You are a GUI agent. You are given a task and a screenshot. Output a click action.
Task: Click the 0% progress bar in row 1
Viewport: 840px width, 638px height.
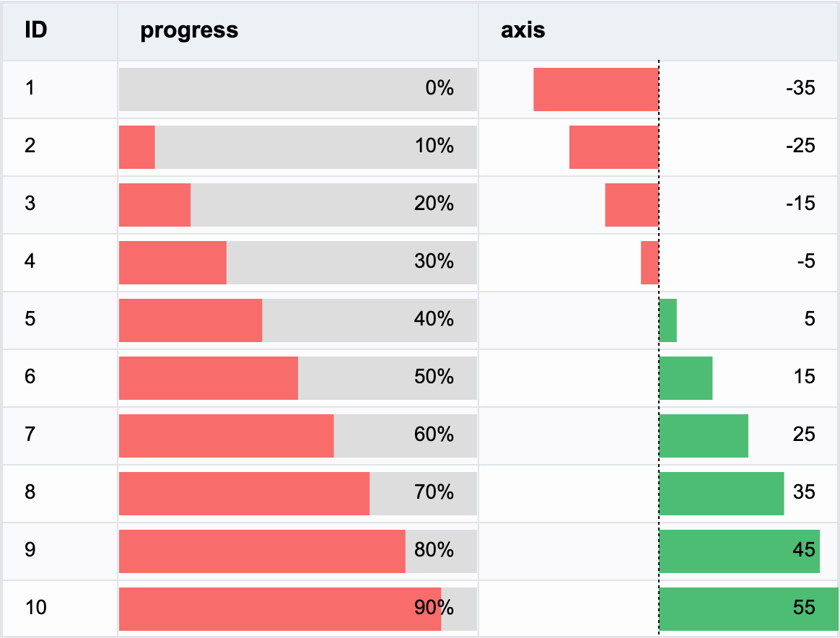point(298,89)
